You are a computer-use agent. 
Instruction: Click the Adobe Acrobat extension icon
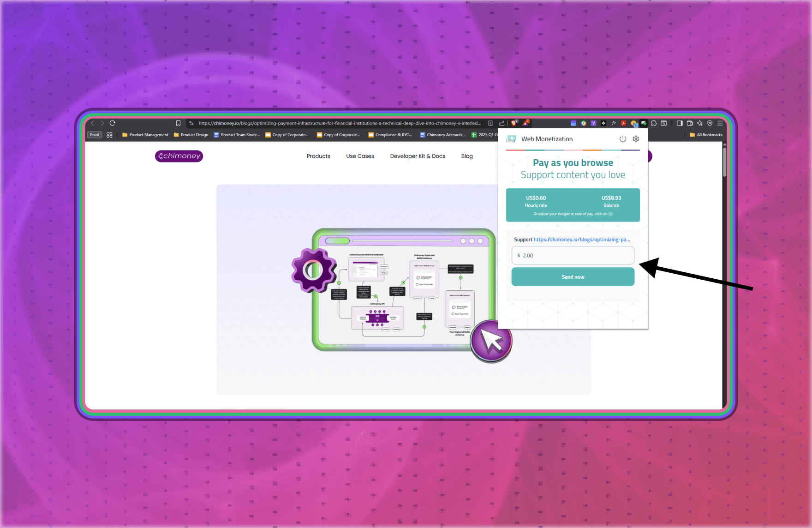click(x=623, y=123)
